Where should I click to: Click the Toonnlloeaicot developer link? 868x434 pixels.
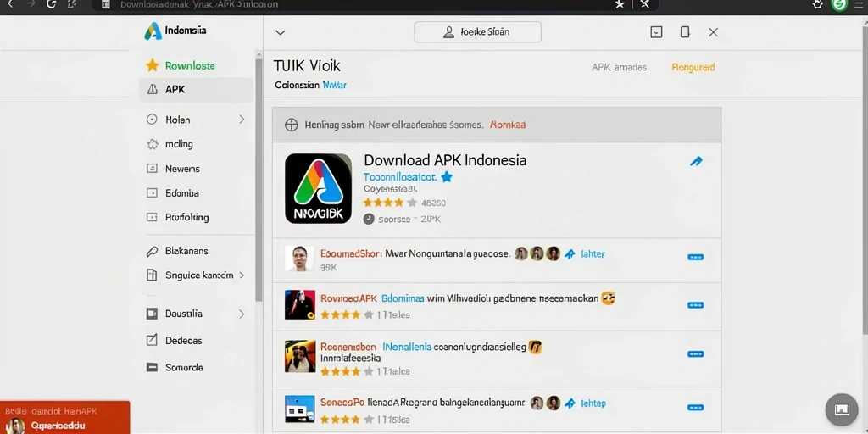point(400,177)
